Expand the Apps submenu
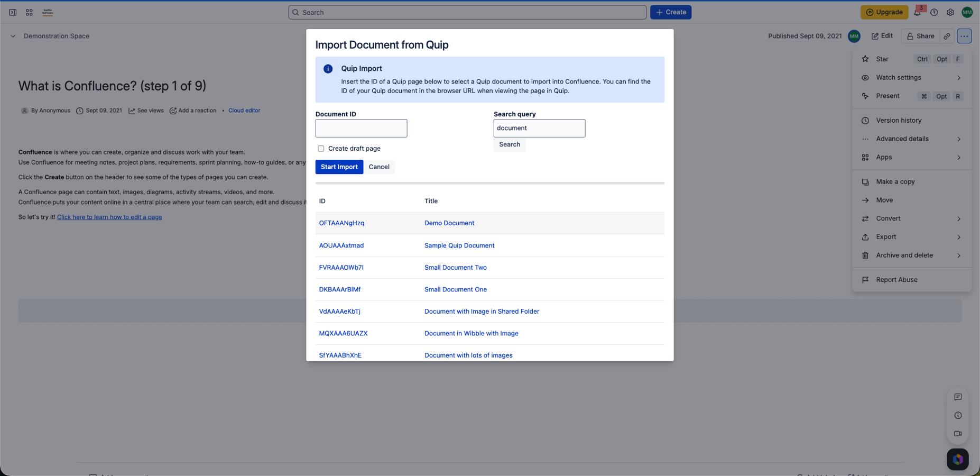The image size is (980, 476). (958, 158)
